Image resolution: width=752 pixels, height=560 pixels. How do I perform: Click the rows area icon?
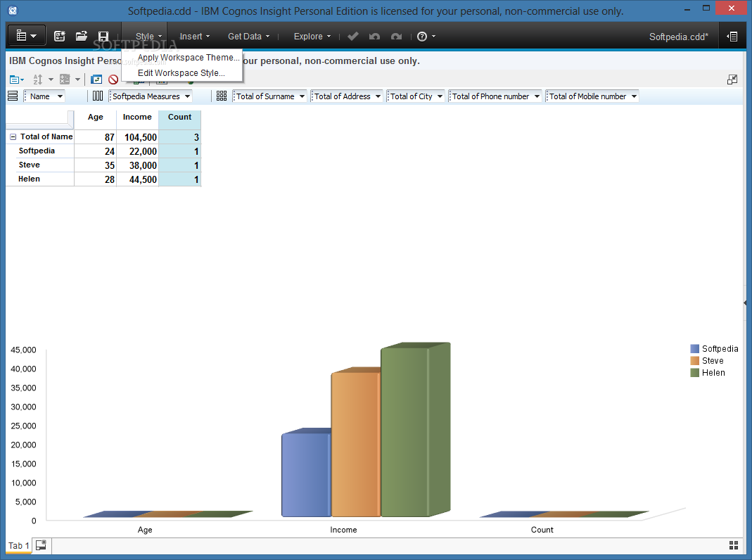(13, 96)
